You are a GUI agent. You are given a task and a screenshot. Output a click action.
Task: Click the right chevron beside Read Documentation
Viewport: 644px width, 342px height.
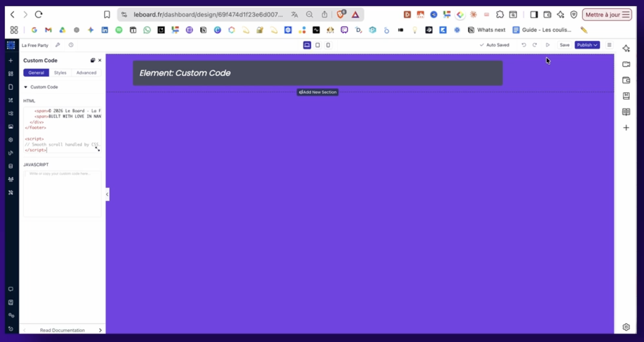100,330
